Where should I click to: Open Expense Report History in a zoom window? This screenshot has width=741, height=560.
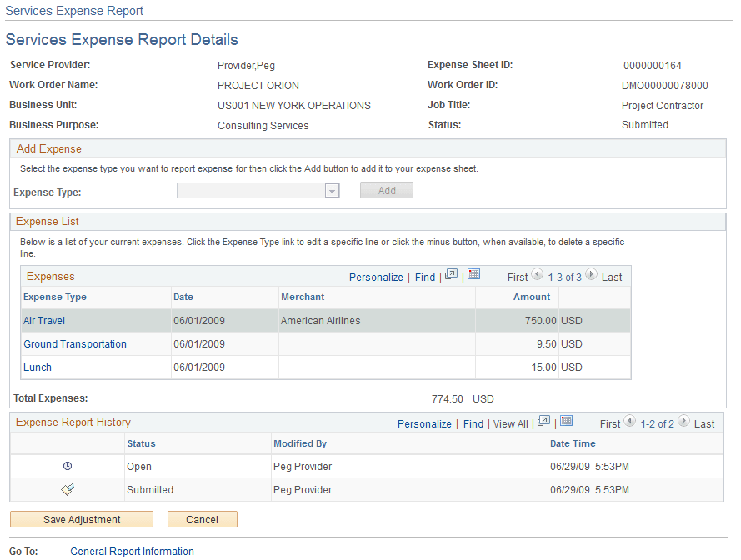tap(543, 421)
